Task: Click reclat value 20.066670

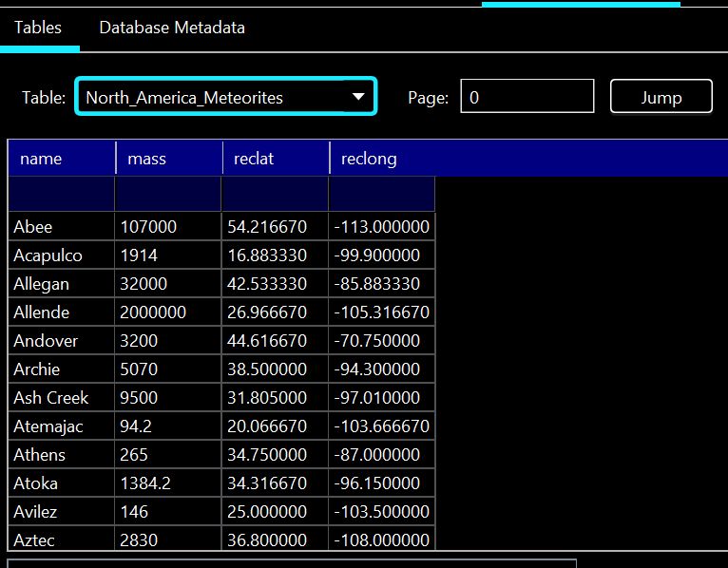Action: click(x=275, y=426)
